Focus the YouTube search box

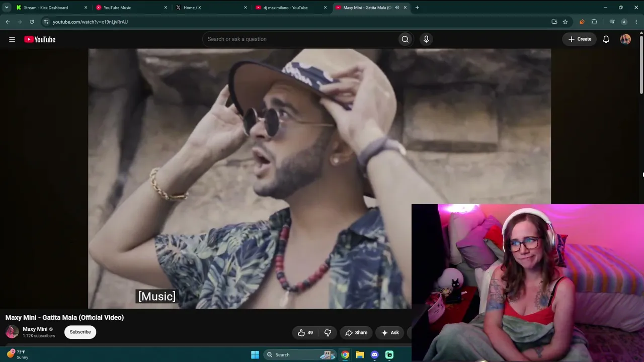[x=300, y=39]
